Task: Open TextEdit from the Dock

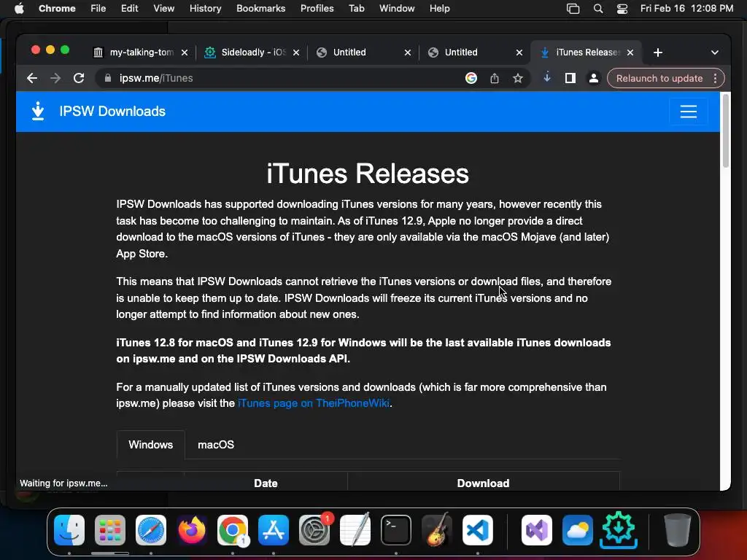Action: [x=355, y=529]
